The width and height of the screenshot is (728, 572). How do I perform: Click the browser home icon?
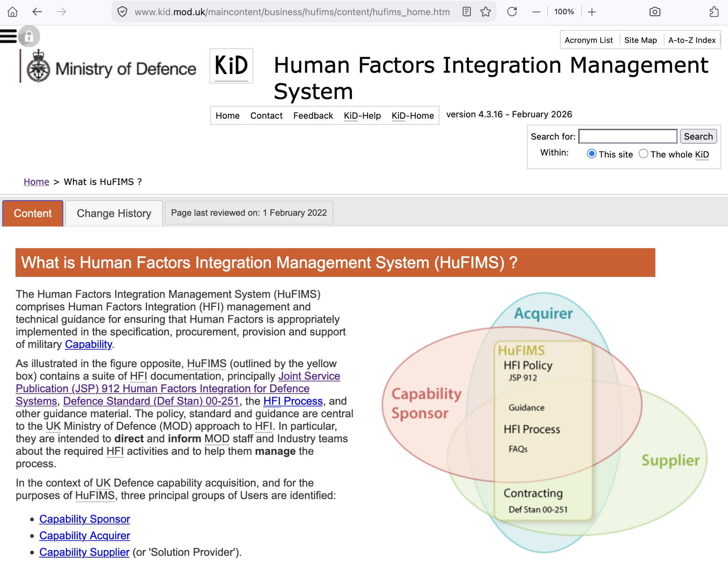click(13, 12)
